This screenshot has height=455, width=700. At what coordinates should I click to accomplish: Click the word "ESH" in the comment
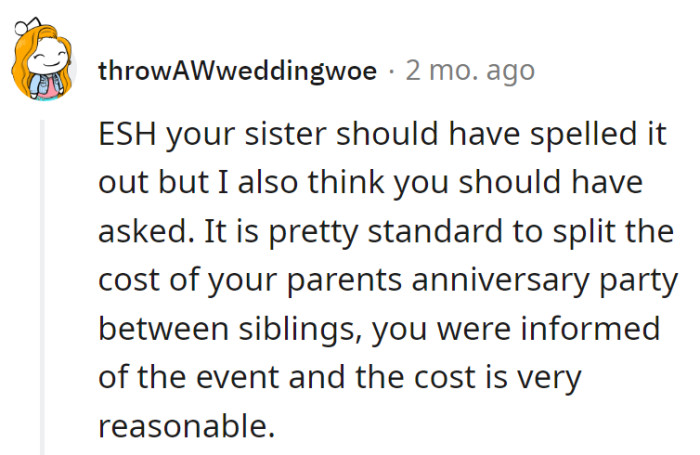[126, 136]
